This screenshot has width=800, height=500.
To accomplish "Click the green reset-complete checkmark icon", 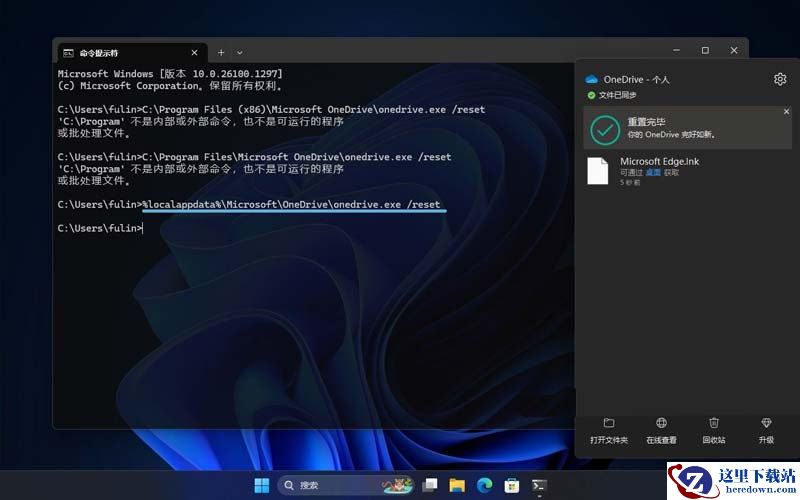I will coord(605,130).
